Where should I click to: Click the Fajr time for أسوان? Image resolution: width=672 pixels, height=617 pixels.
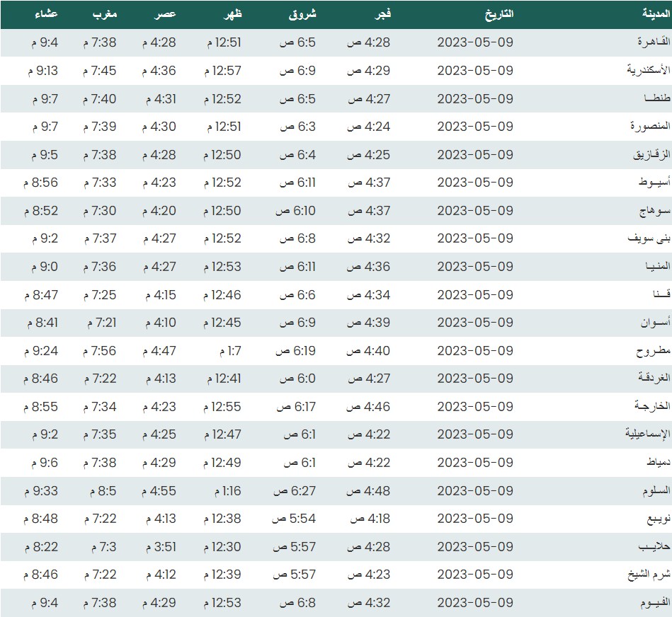pyautogui.click(x=368, y=323)
